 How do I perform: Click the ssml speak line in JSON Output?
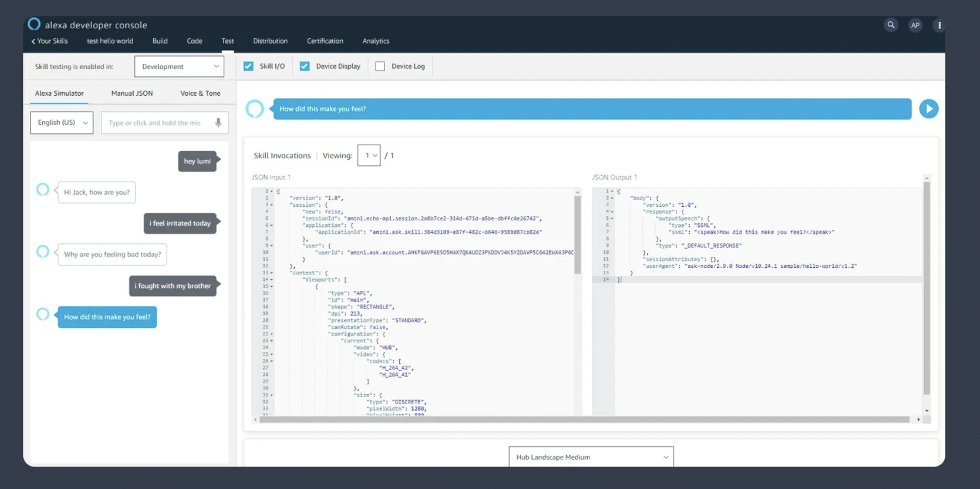(751, 232)
